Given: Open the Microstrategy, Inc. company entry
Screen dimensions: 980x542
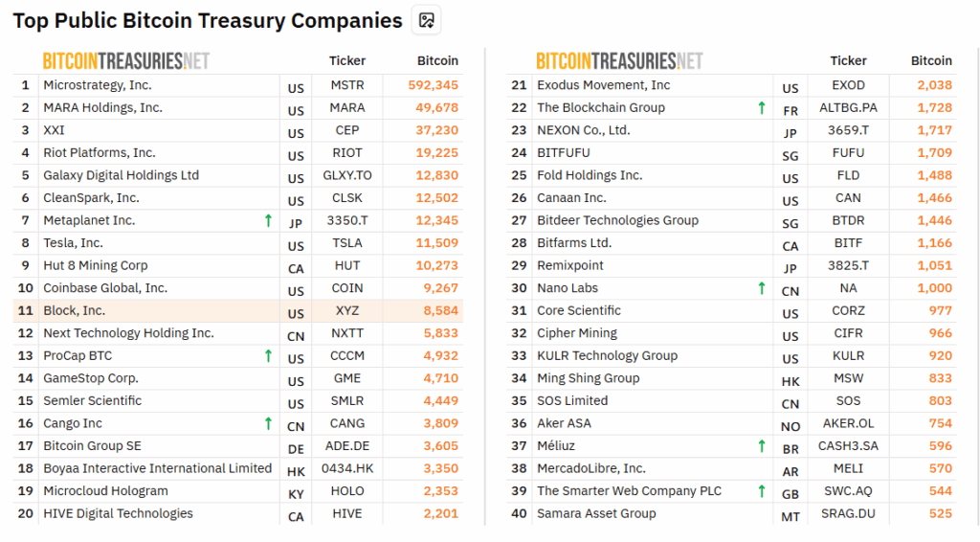Looking at the screenshot, I should (x=98, y=85).
